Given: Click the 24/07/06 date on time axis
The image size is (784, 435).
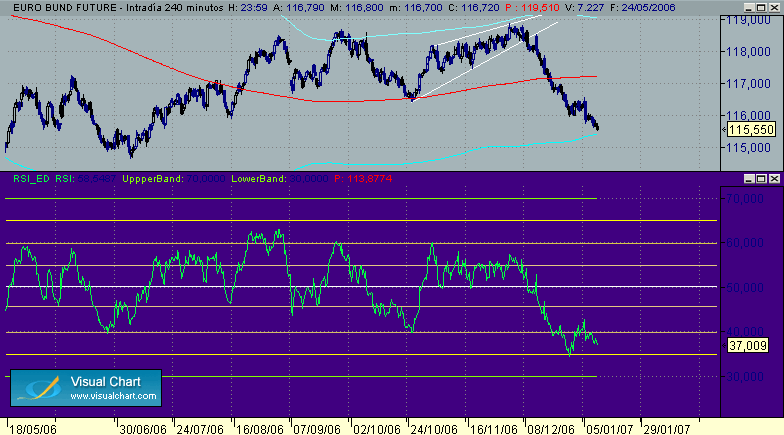Looking at the screenshot, I should coord(200,429).
